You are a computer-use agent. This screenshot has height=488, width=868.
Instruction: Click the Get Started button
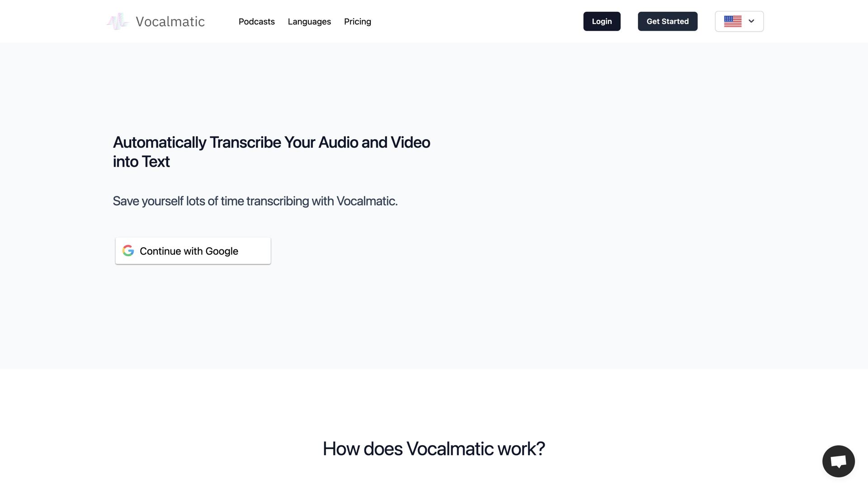667,21
